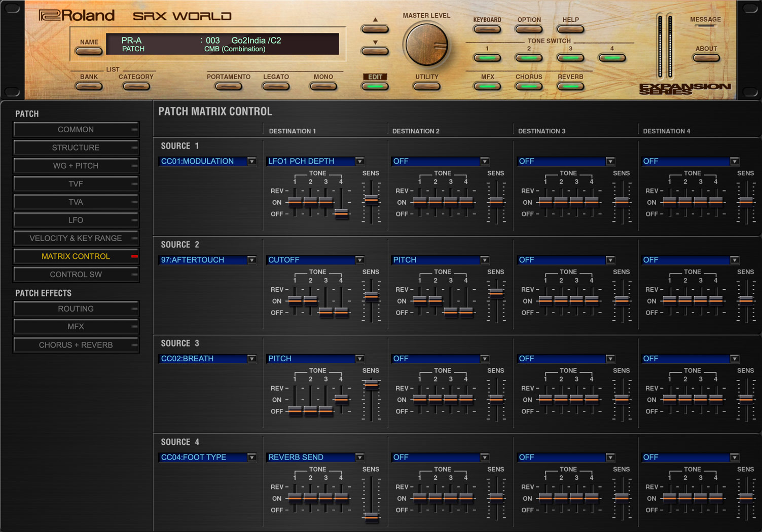Toggle Tone Switch 4
762x532 pixels.
pyautogui.click(x=612, y=58)
